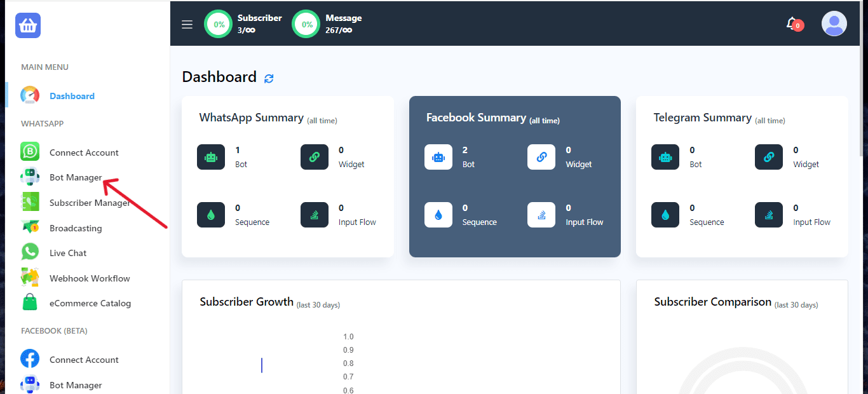Open the user profile avatar menu

(834, 24)
